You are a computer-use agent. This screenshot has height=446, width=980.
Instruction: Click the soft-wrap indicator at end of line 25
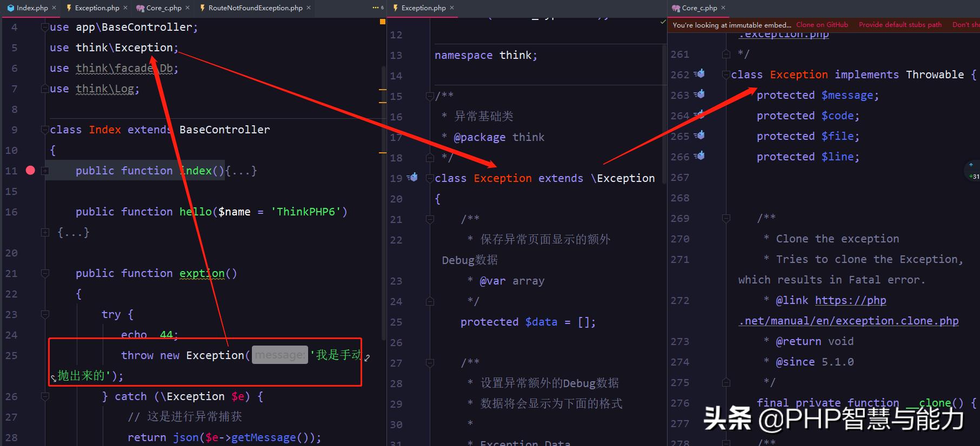pyautogui.click(x=367, y=357)
